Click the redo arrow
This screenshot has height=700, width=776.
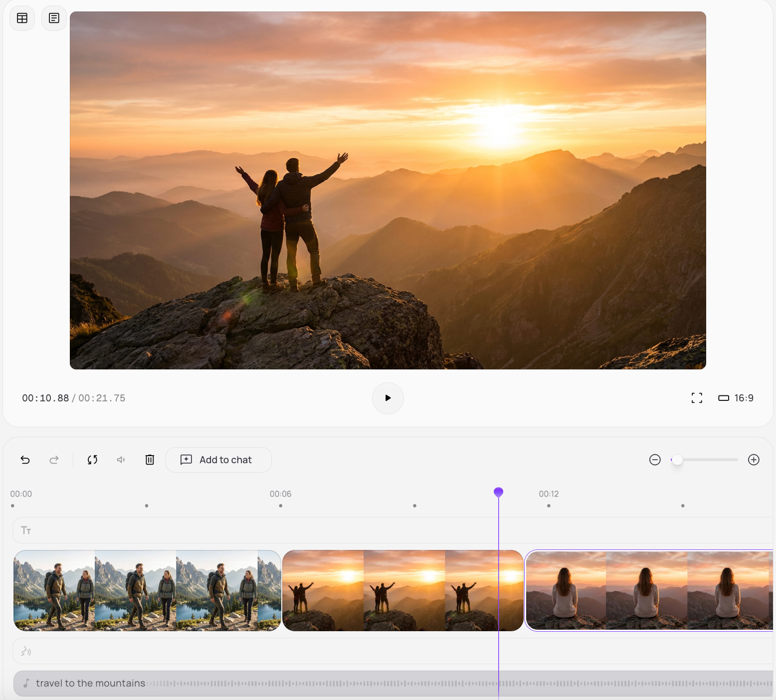coord(54,460)
